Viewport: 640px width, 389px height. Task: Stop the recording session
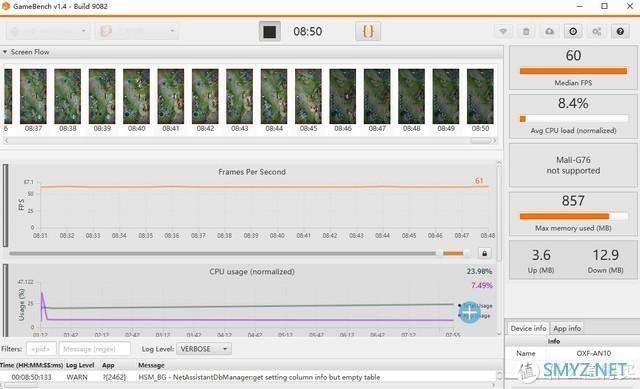click(269, 31)
